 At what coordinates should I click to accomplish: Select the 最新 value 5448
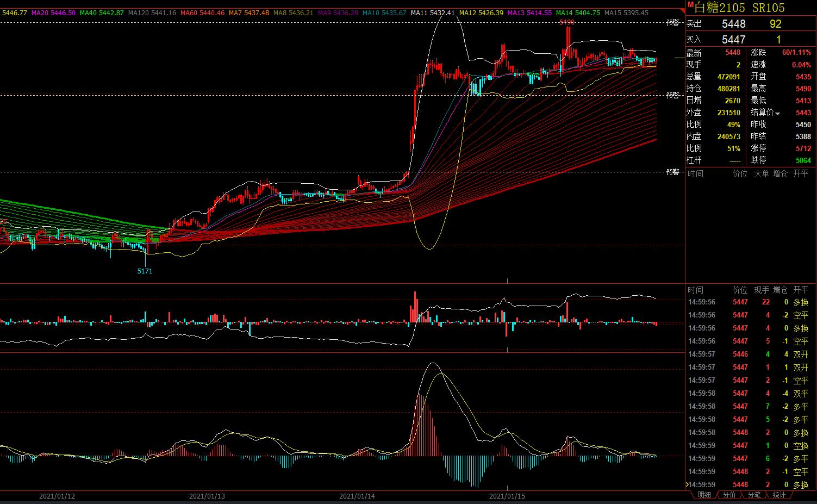coord(733,53)
